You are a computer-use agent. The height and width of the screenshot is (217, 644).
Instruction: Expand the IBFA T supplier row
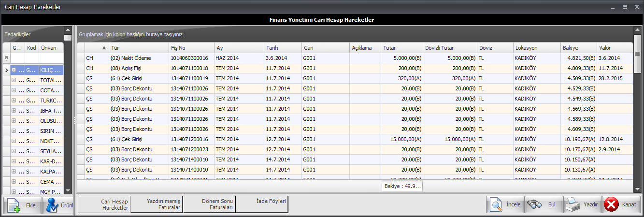[14, 111]
